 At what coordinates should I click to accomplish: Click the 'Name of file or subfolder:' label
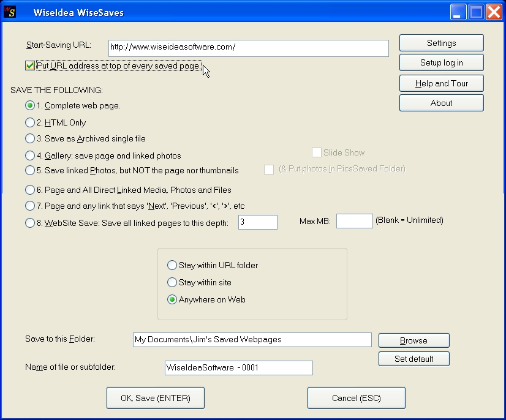(x=70, y=367)
